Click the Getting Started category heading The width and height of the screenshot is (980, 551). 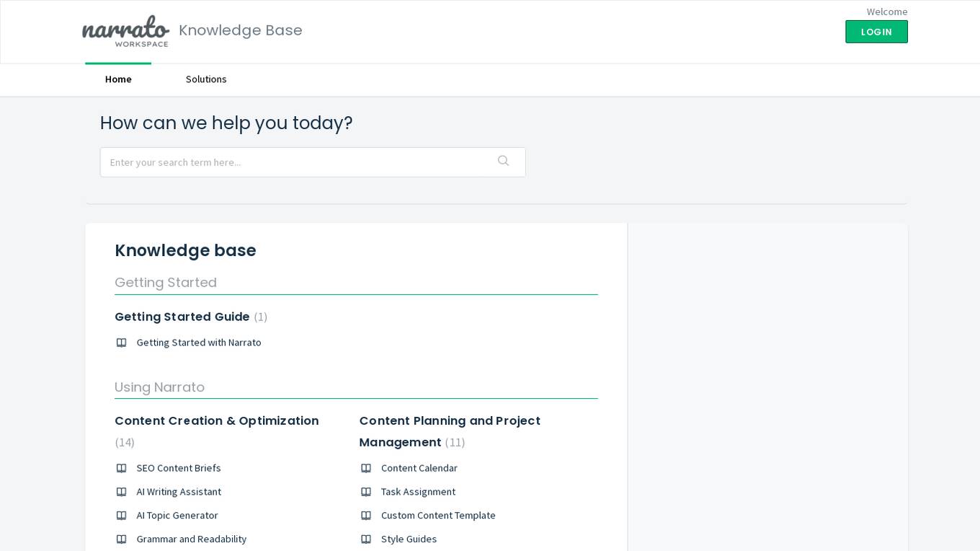[x=166, y=283]
